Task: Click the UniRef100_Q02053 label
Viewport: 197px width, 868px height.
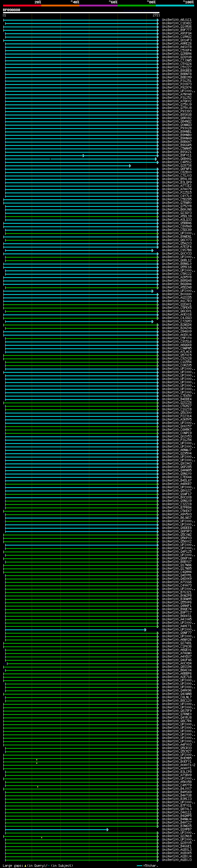Action: tap(176, 436)
